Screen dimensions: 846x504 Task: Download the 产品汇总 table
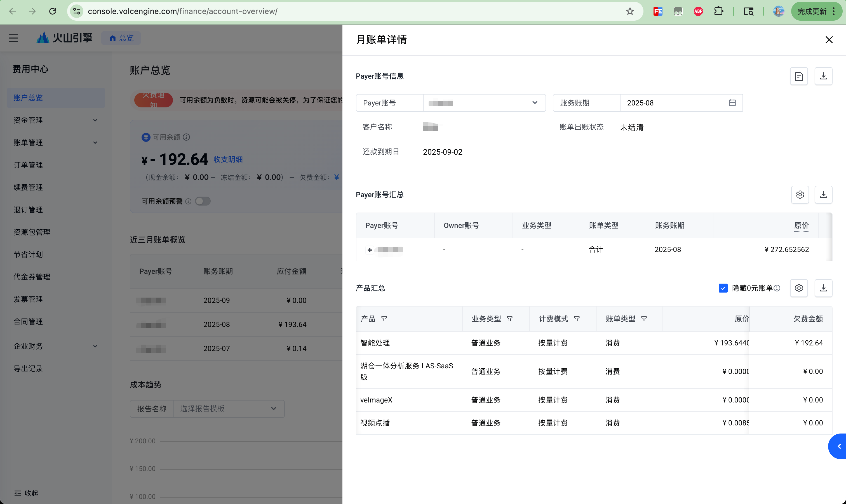click(823, 288)
